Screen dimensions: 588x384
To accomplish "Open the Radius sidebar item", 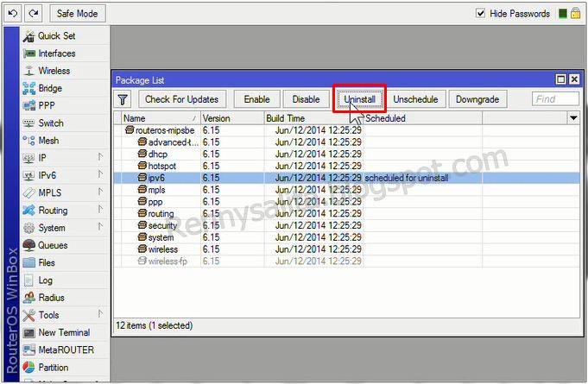I will point(64,298).
